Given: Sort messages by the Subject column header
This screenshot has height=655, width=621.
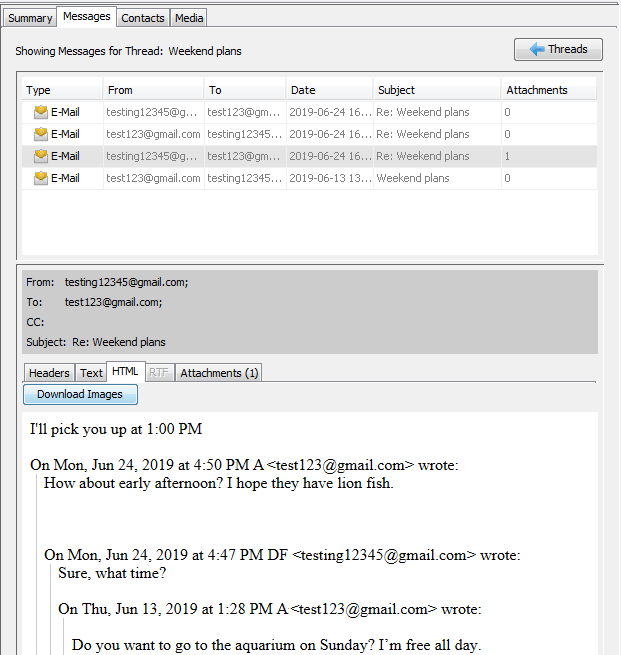Looking at the screenshot, I should (x=437, y=90).
